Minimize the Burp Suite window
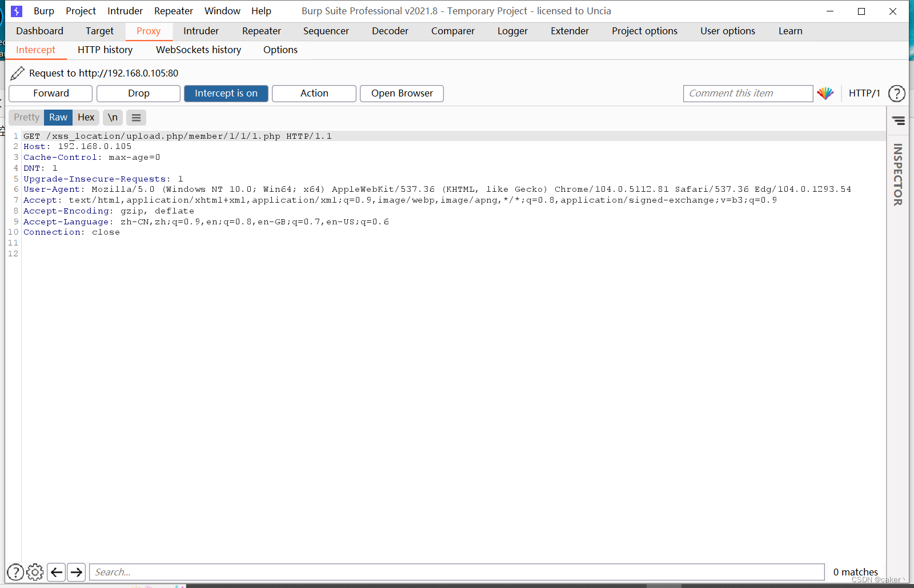 tap(830, 11)
